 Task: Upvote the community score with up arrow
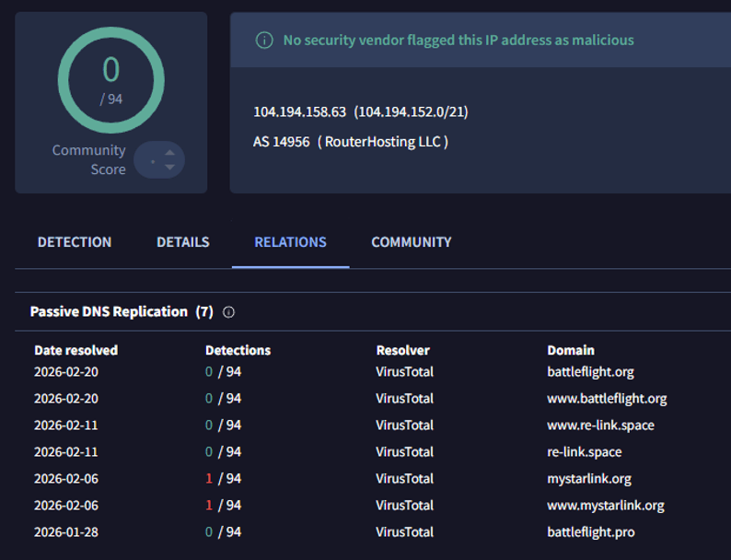click(x=169, y=153)
